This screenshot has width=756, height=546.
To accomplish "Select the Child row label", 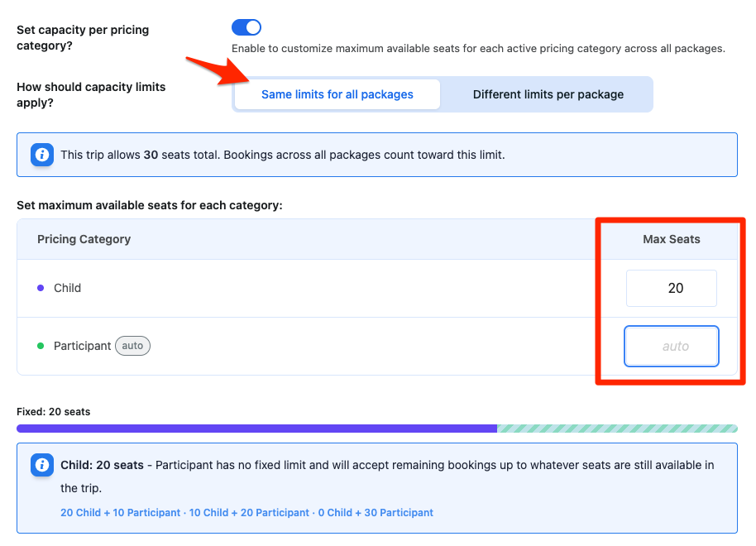I will click(68, 288).
